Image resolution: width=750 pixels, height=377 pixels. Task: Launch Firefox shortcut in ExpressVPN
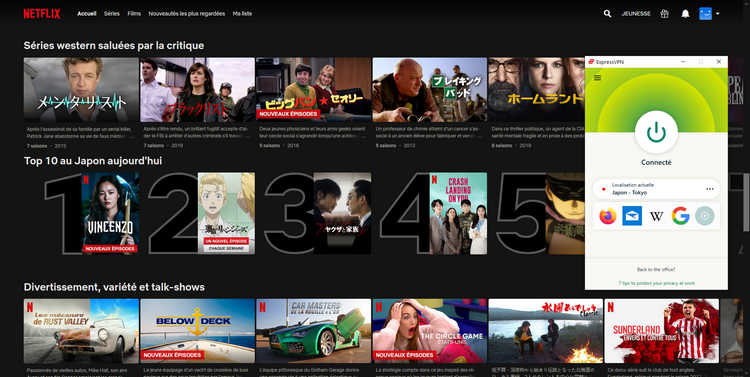click(x=608, y=216)
